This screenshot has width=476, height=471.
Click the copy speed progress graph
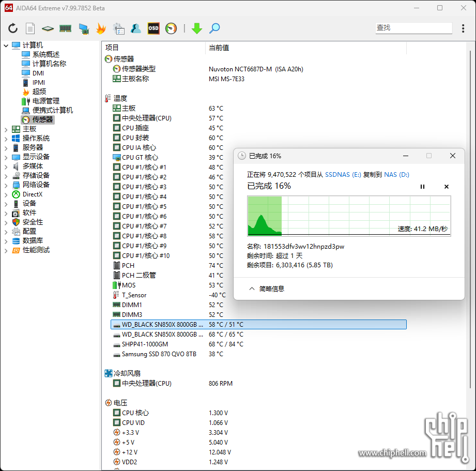[349, 216]
